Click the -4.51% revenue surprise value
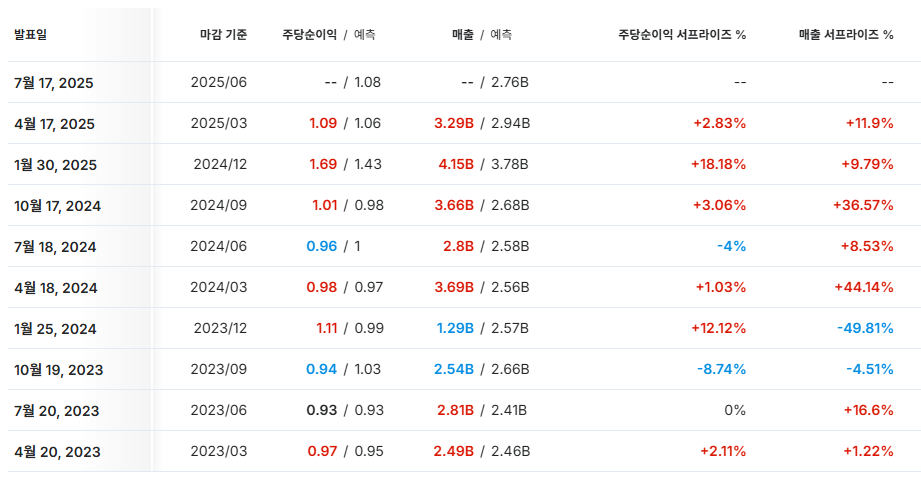Screen dimensions: 921x478 point(870,370)
